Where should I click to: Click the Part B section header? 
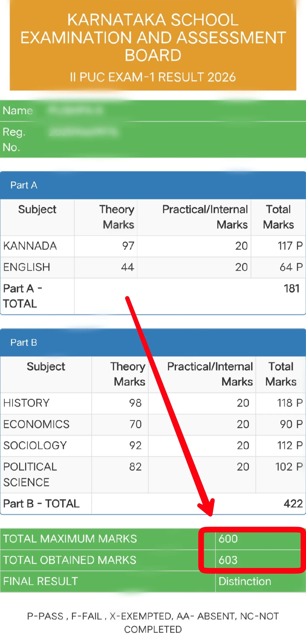tap(153, 343)
